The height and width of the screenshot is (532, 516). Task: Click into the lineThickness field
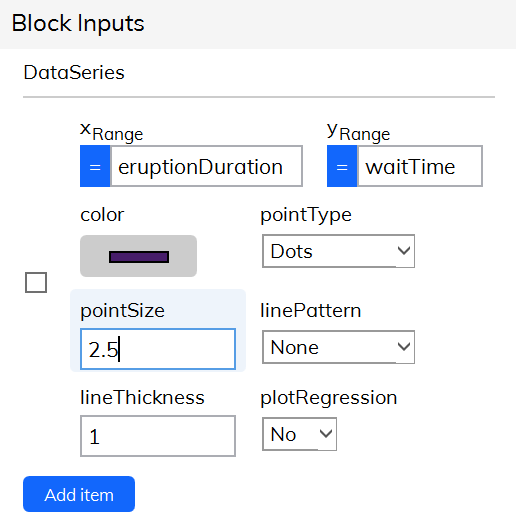pos(158,436)
